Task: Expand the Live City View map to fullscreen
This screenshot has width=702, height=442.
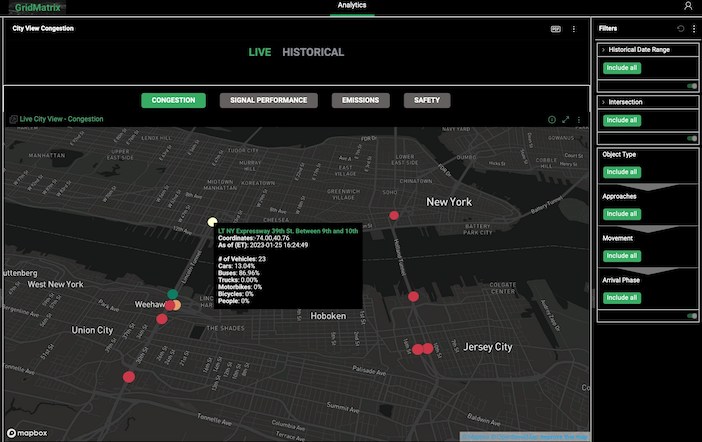Action: (565, 119)
